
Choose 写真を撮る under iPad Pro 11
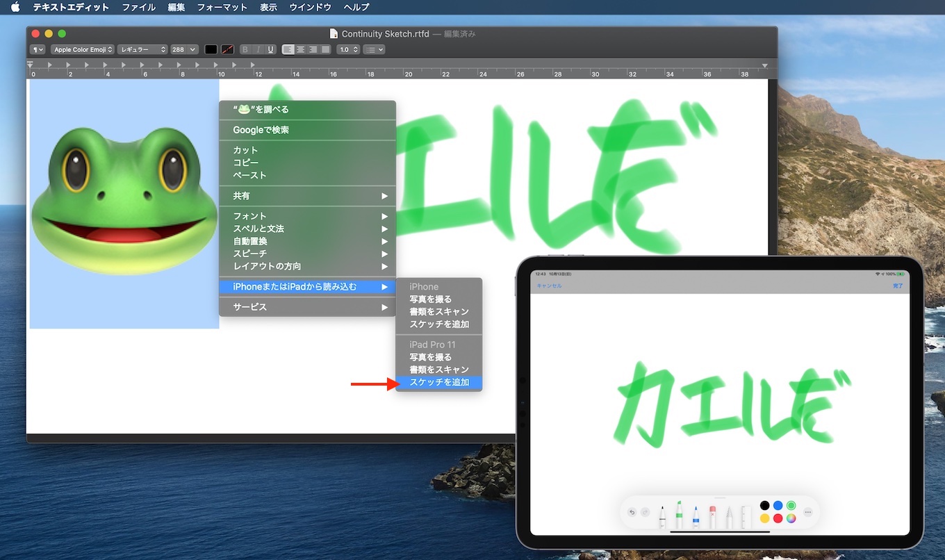(438, 357)
